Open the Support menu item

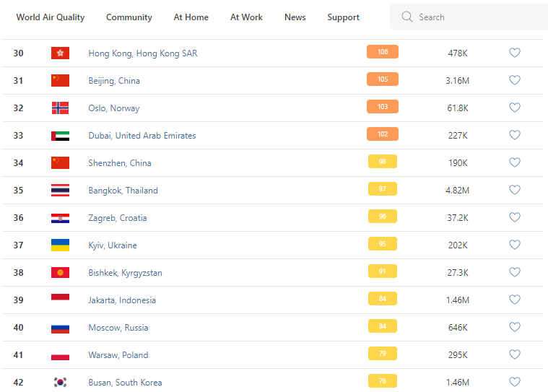point(343,17)
